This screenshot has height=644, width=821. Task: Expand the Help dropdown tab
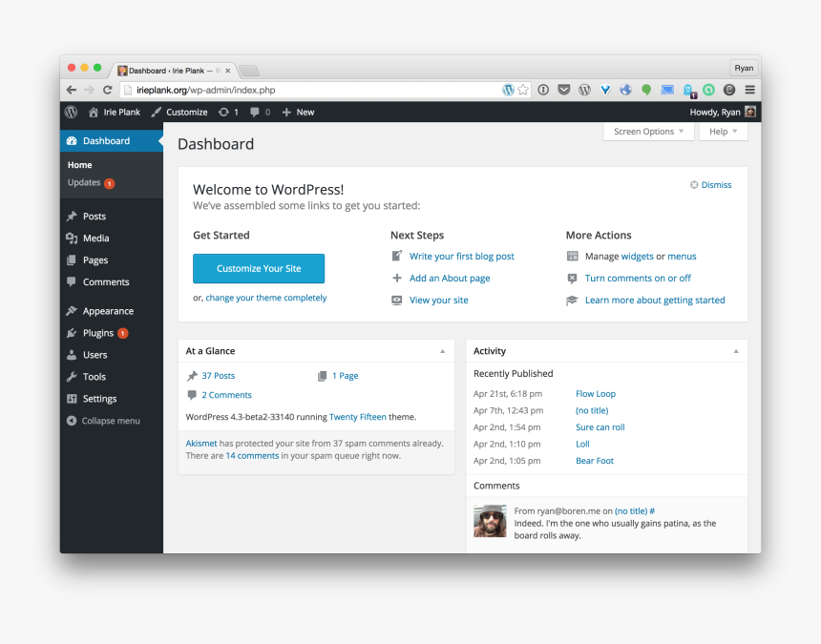point(723,132)
